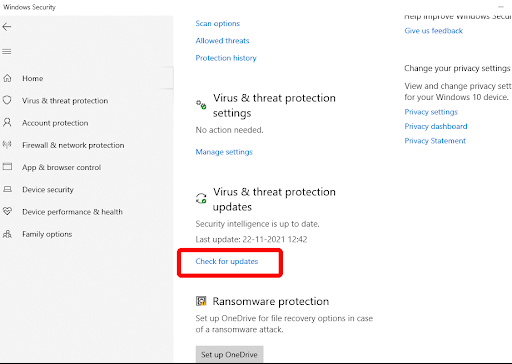Select Firewall & network protection in sidebar

(x=73, y=145)
